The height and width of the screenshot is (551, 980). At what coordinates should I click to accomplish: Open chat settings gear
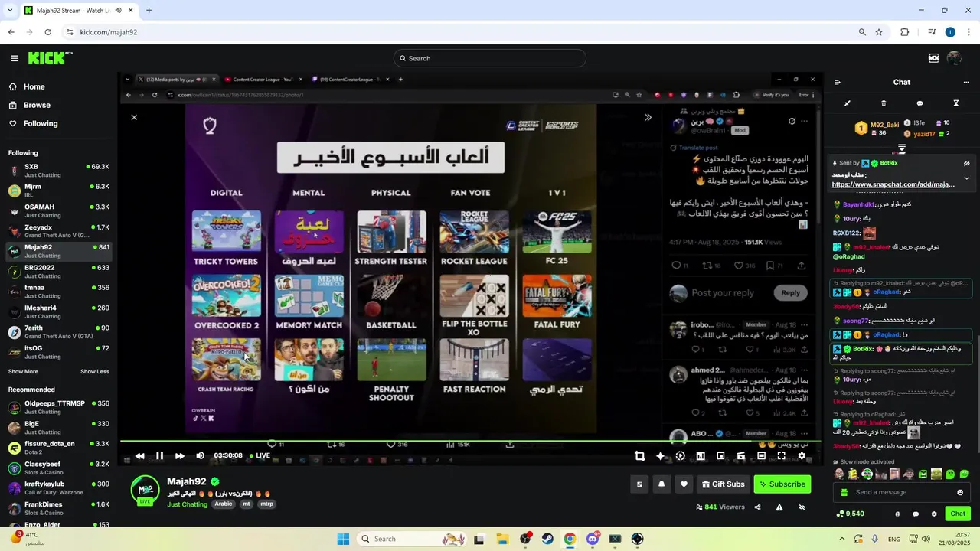click(x=934, y=514)
